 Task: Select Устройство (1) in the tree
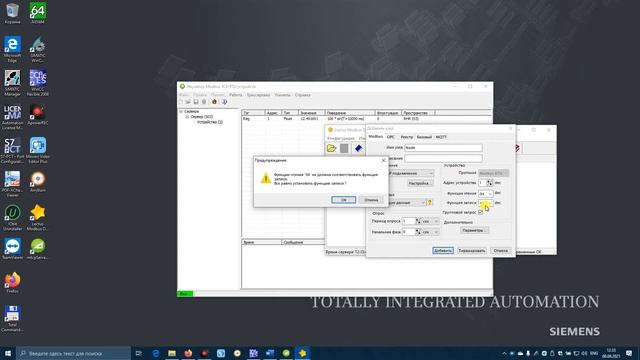click(x=210, y=122)
